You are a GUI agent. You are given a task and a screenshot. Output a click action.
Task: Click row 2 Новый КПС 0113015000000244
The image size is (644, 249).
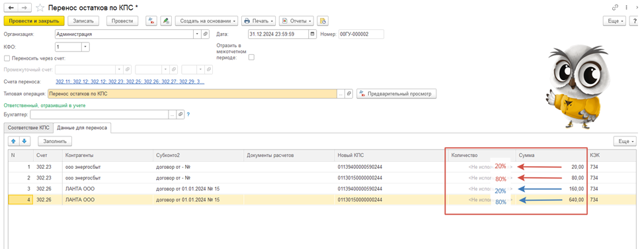(391, 177)
